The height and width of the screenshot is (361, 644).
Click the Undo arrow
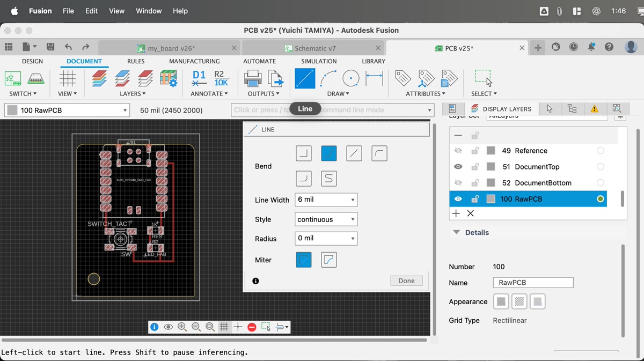pos(68,47)
